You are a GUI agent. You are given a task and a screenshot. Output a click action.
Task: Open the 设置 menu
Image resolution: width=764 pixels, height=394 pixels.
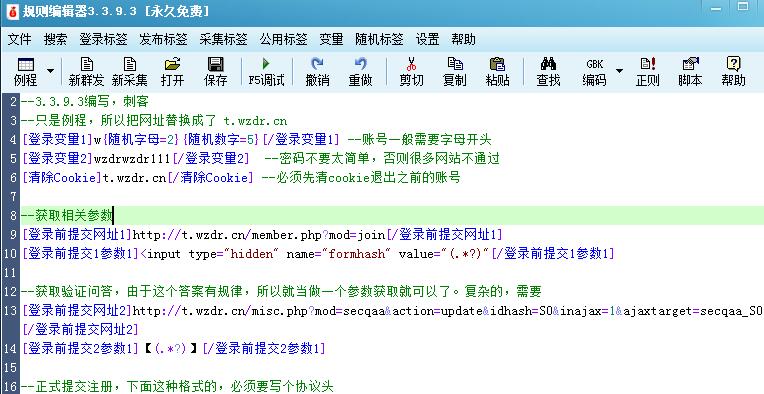[x=427, y=39]
